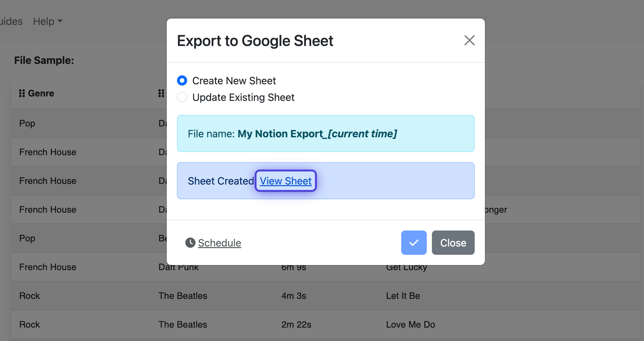This screenshot has width=644, height=341.
Task: Click the Sheet Created status text
Action: click(x=221, y=181)
